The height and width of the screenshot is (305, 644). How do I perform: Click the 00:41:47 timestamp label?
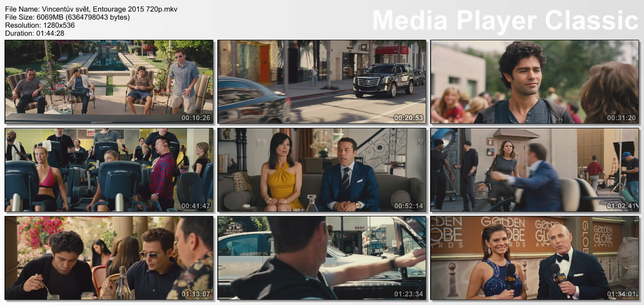[196, 206]
